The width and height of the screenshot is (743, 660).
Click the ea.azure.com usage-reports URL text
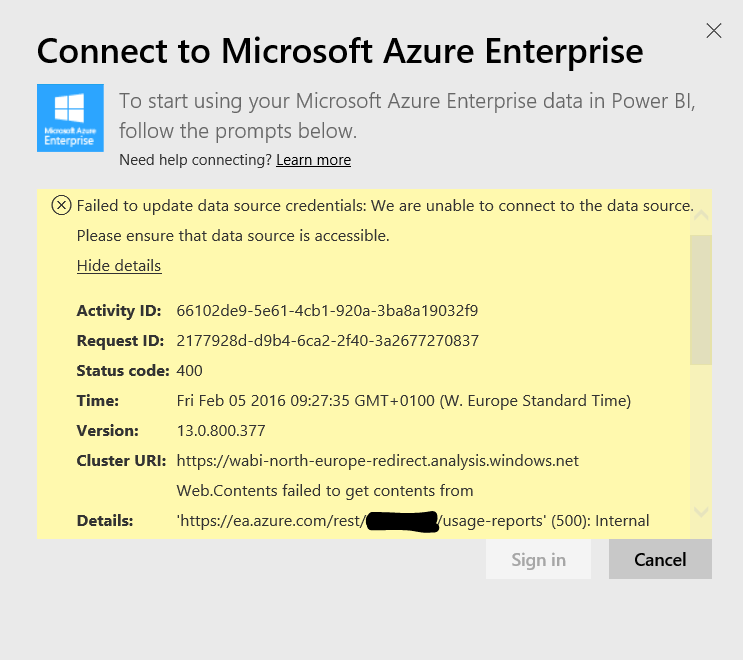(270, 521)
